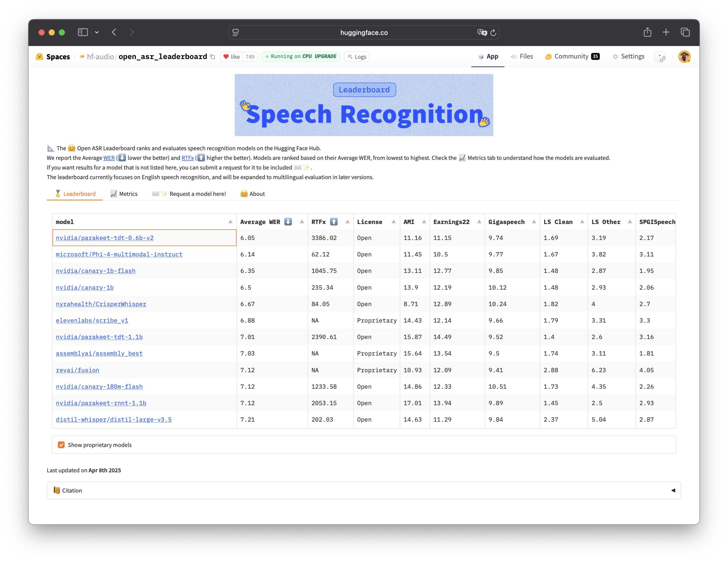Show the tab overview icon
728x562 pixels.
pyautogui.click(x=685, y=32)
